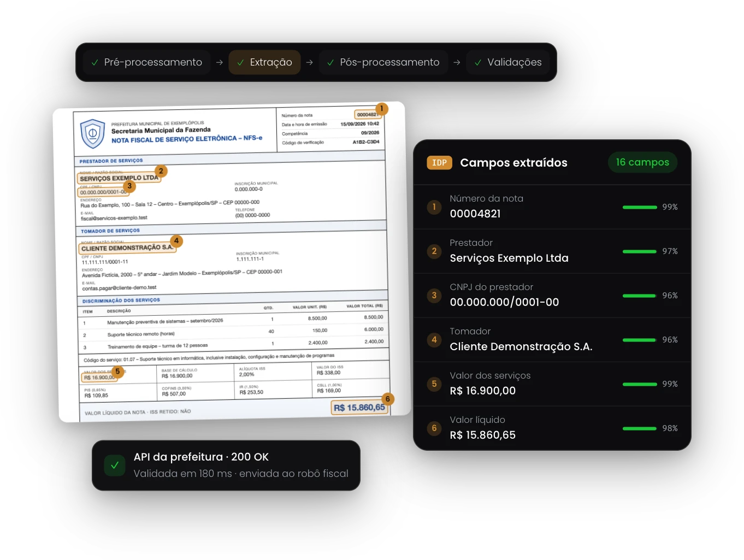This screenshot has width=744, height=560.
Task: Click the 15/09/2026 10:42 emission date
Action: point(359,124)
